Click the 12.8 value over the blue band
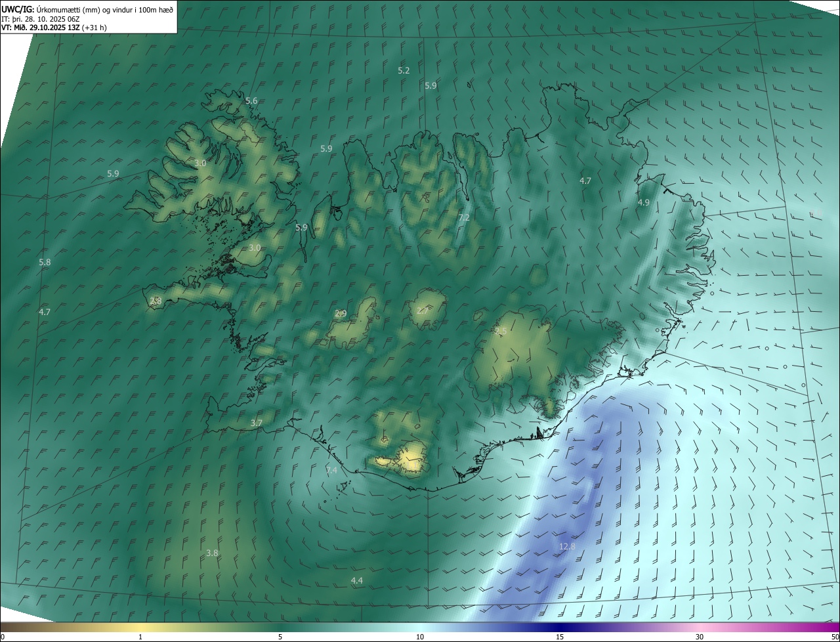This screenshot has height=642, width=840. click(567, 546)
